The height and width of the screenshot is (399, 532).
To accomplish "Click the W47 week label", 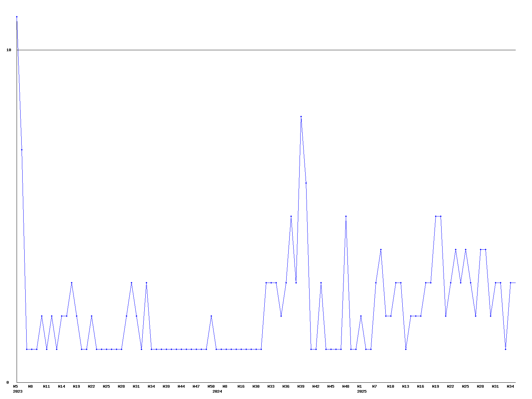I will pos(196,386).
